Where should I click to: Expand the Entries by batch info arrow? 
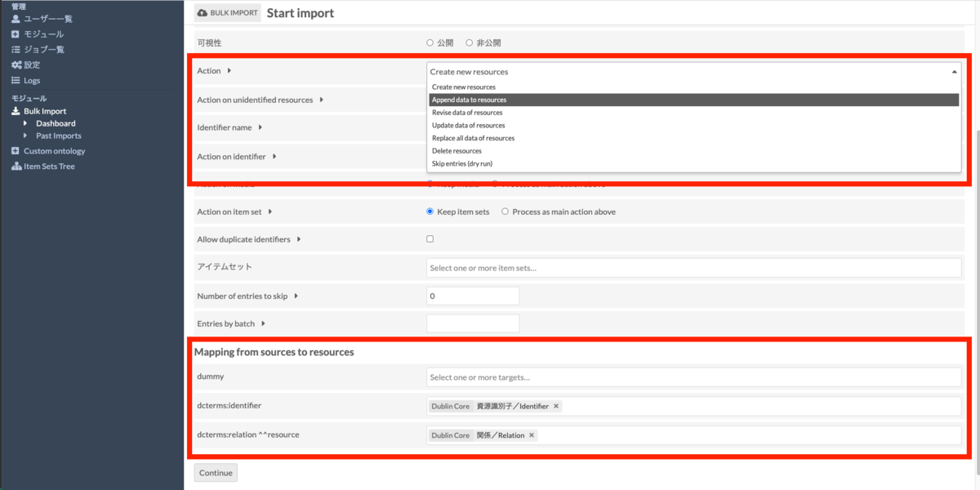(x=264, y=323)
